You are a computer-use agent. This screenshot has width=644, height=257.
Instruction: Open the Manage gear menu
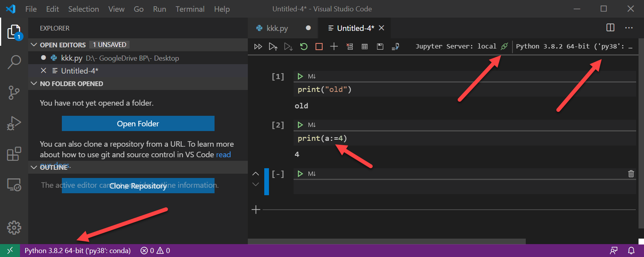(x=14, y=227)
